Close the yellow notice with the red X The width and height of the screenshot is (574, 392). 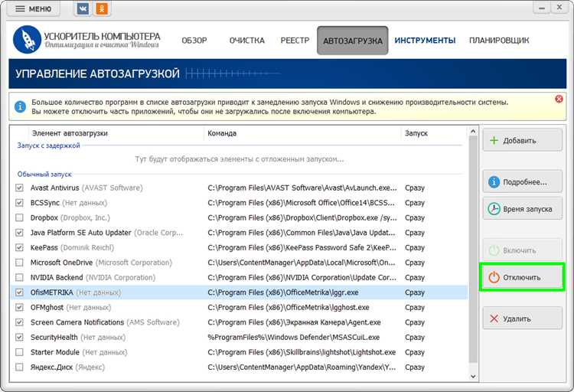[559, 99]
